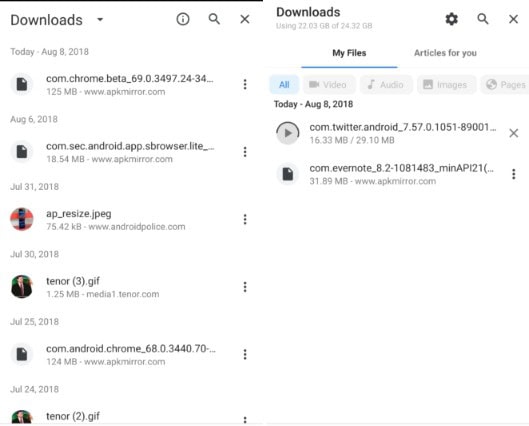Open the tenor (2).gif thumbnail
Image resolution: width=529 pixels, height=426 pixels.
22,417
